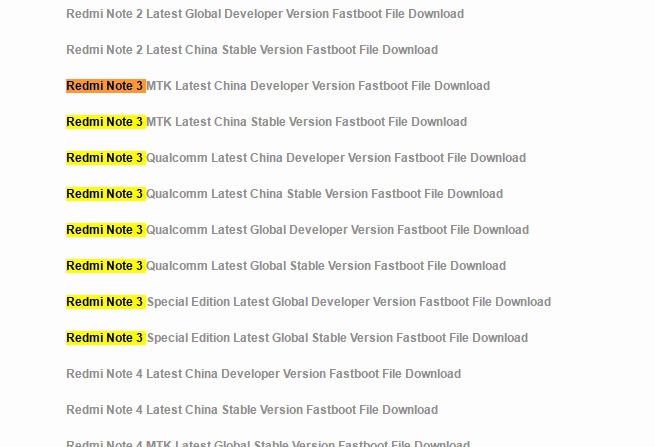Click yellow highlighted text in MTK China Stable row
655x447 pixels.
point(106,122)
